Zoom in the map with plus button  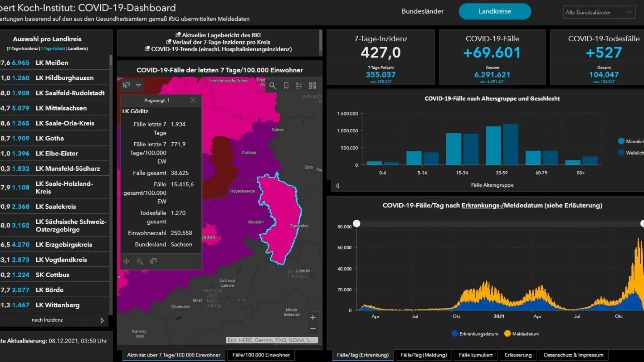click(x=312, y=317)
